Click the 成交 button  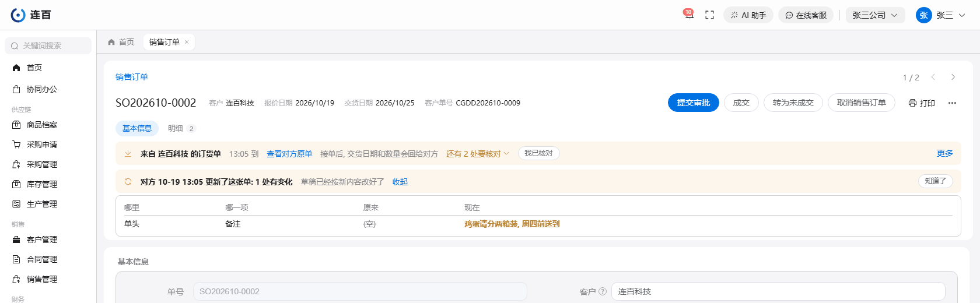click(741, 103)
